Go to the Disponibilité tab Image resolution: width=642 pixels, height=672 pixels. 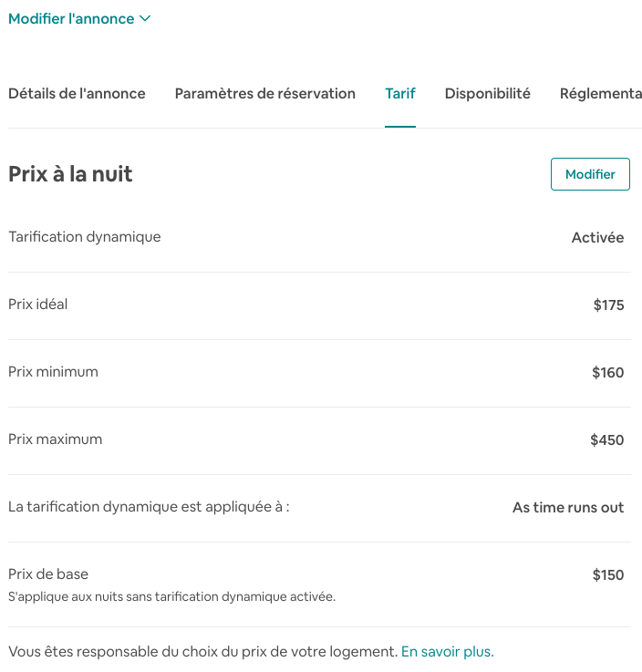488,93
